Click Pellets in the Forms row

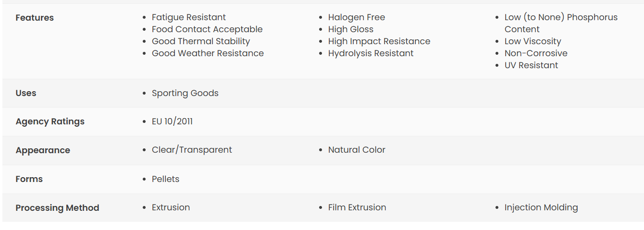[165, 179]
